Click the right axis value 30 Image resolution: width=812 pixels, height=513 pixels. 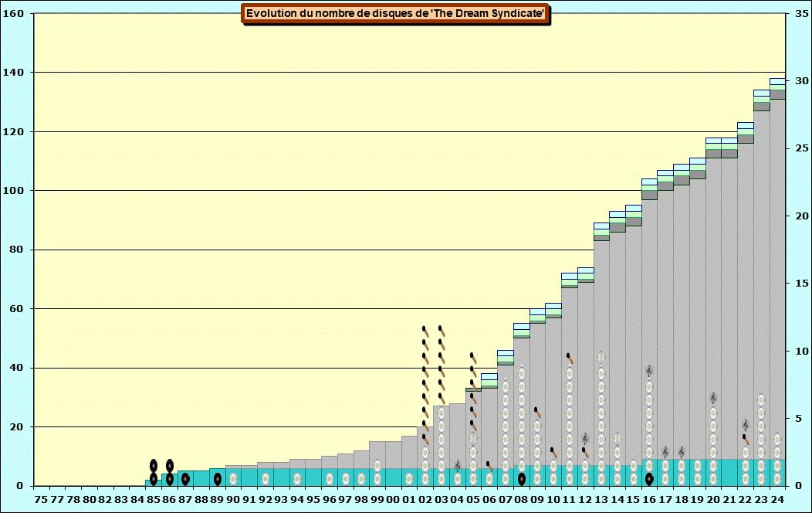802,81
